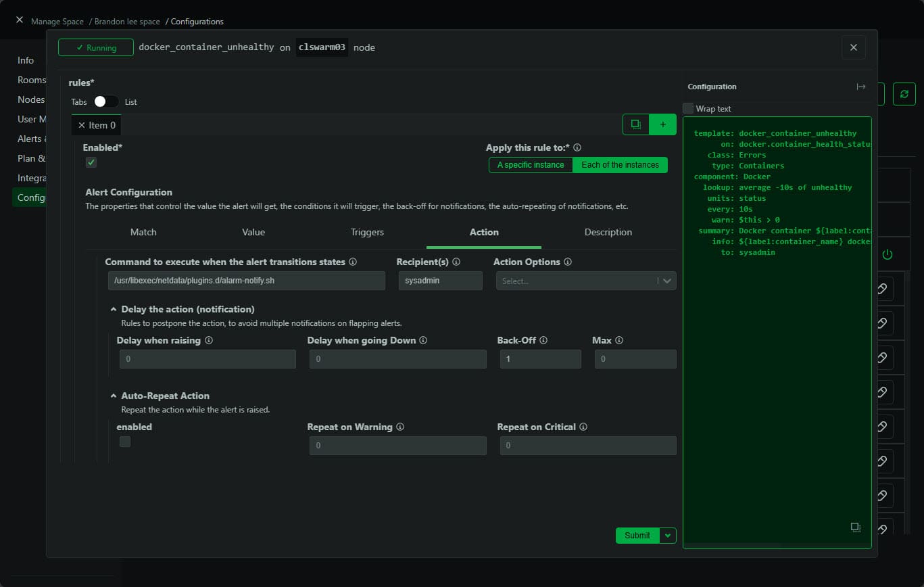Switch to the Triggers tab
Image resolution: width=924 pixels, height=587 pixels.
pyautogui.click(x=366, y=232)
